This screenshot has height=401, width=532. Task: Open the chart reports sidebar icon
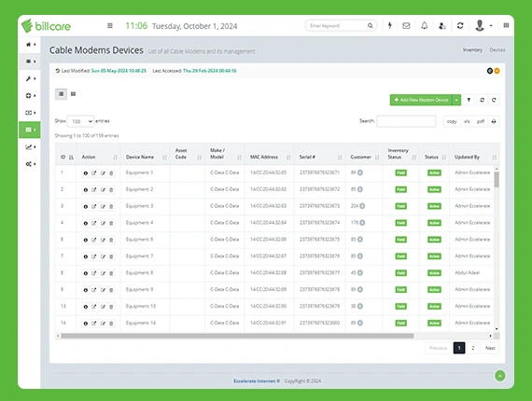click(x=30, y=146)
